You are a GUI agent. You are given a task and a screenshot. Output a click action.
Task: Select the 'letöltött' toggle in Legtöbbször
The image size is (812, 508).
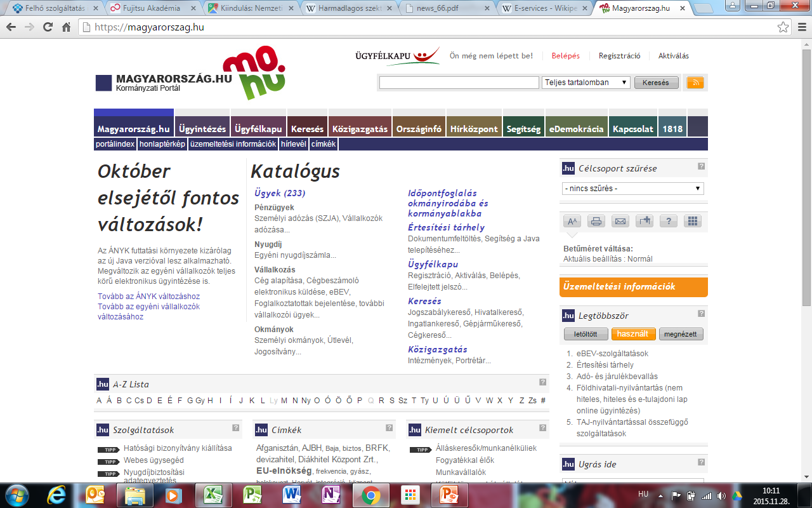coord(586,334)
